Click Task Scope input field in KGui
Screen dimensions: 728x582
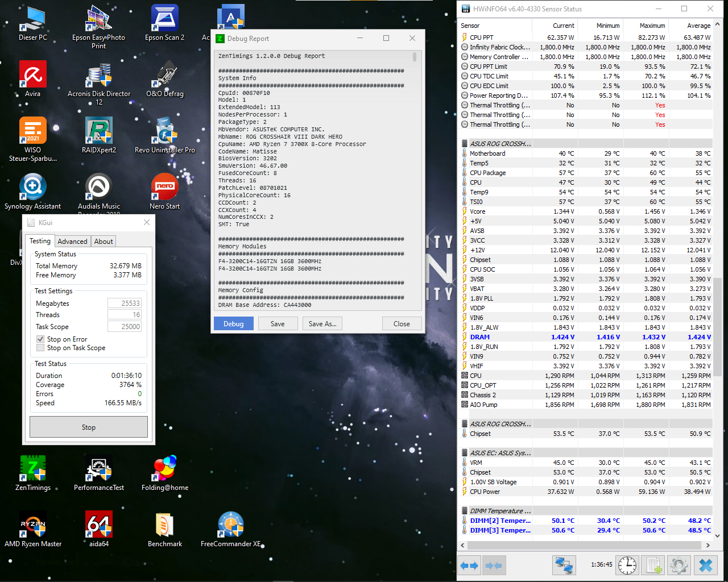coord(124,327)
